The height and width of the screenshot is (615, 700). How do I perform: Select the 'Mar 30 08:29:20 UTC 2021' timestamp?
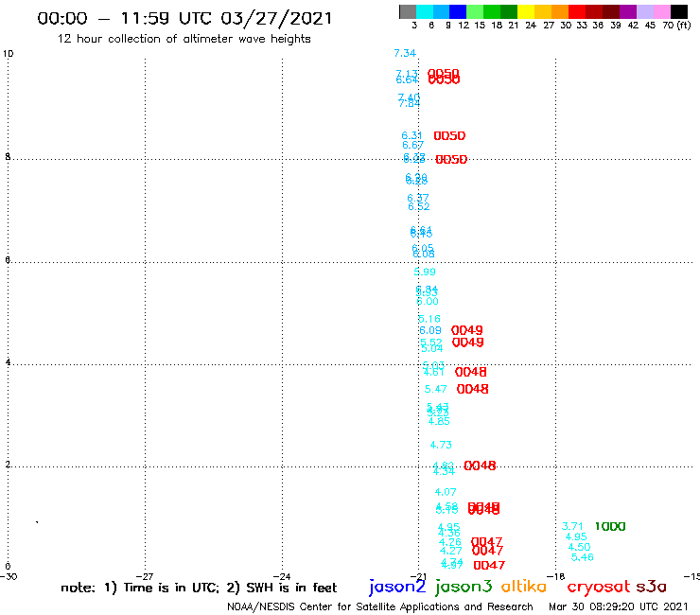[619, 606]
